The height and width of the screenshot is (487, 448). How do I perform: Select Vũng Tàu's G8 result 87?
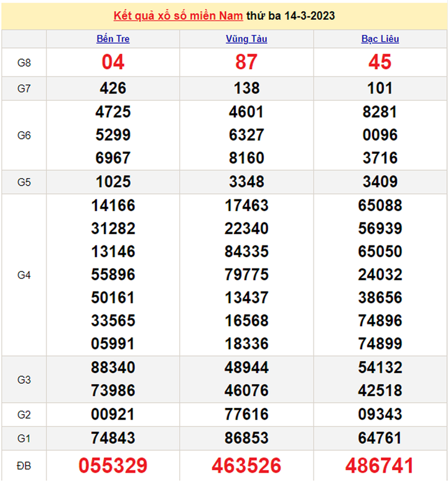[246, 62]
